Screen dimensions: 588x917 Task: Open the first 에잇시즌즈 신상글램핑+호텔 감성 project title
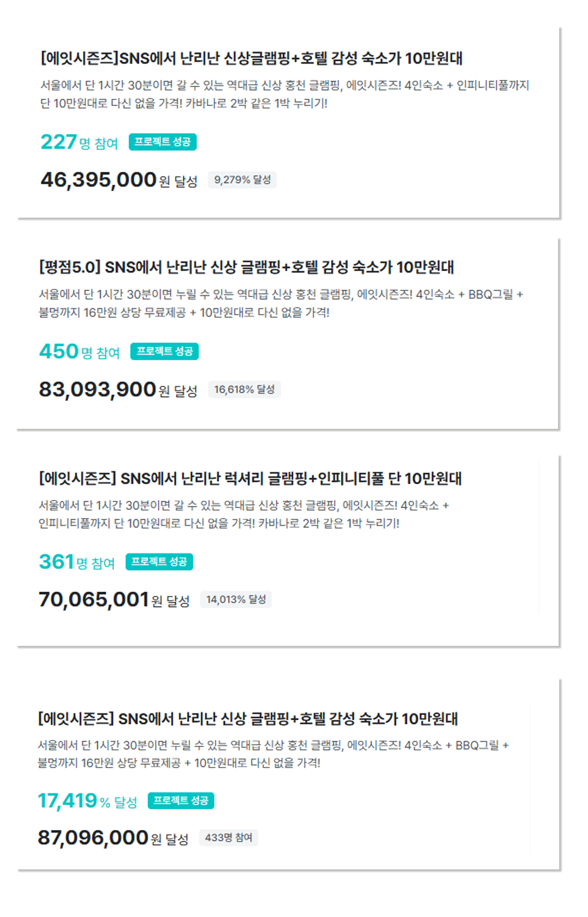[x=251, y=58]
